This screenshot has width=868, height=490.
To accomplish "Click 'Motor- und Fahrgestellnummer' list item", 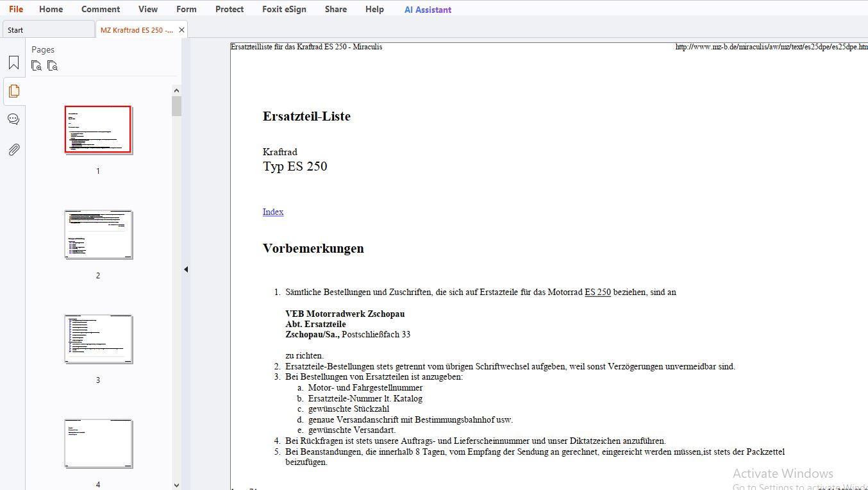I will pos(365,387).
